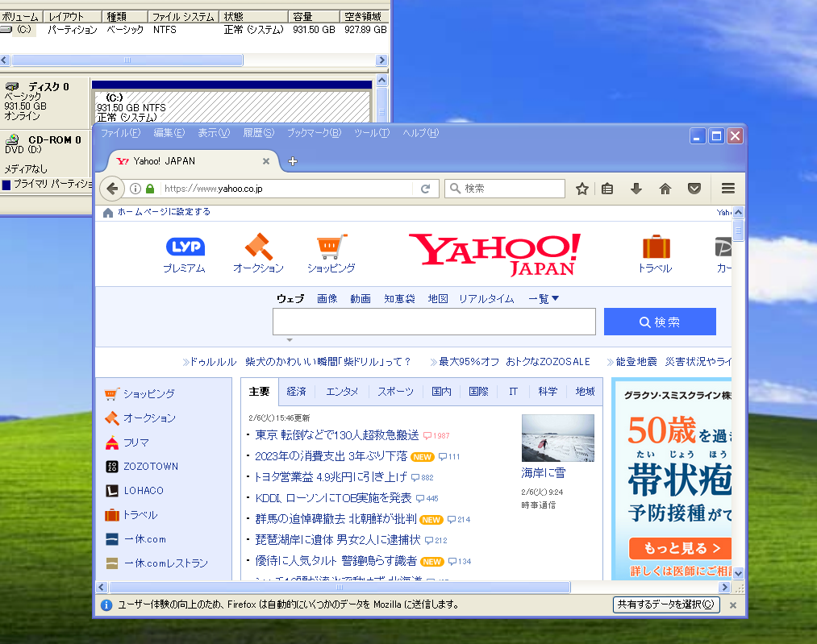Click the Firefox 検索 search box
Viewport: 817px width, 644px height.
504,189
